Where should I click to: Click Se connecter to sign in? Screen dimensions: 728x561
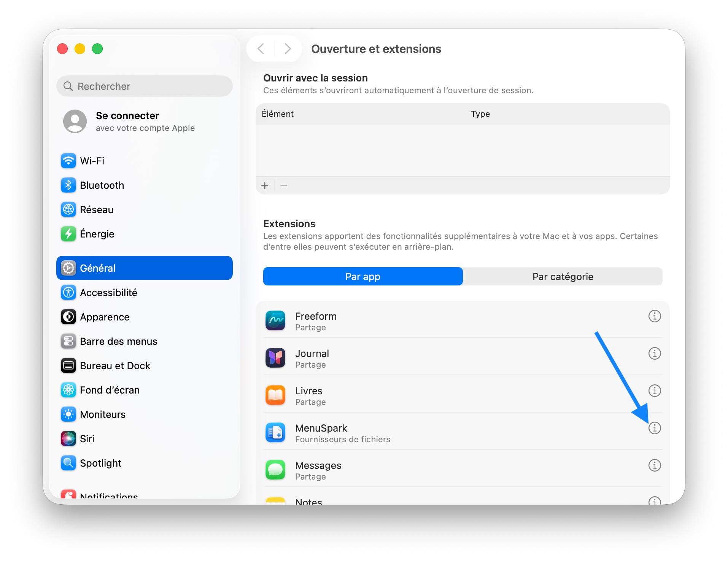pyautogui.click(x=127, y=116)
